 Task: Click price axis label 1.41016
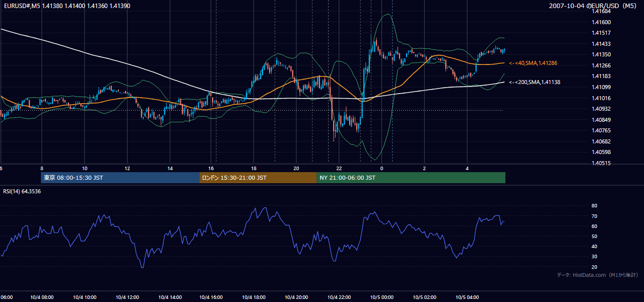[602, 98]
